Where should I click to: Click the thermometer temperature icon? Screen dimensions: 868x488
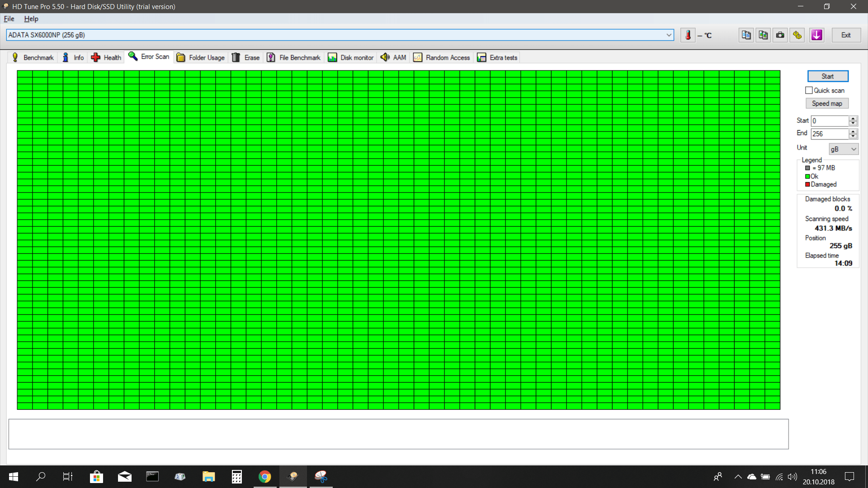(688, 35)
